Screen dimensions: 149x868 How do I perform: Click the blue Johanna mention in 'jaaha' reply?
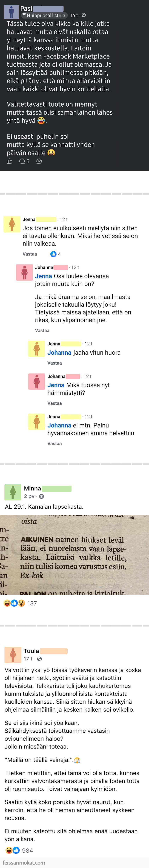click(x=59, y=353)
